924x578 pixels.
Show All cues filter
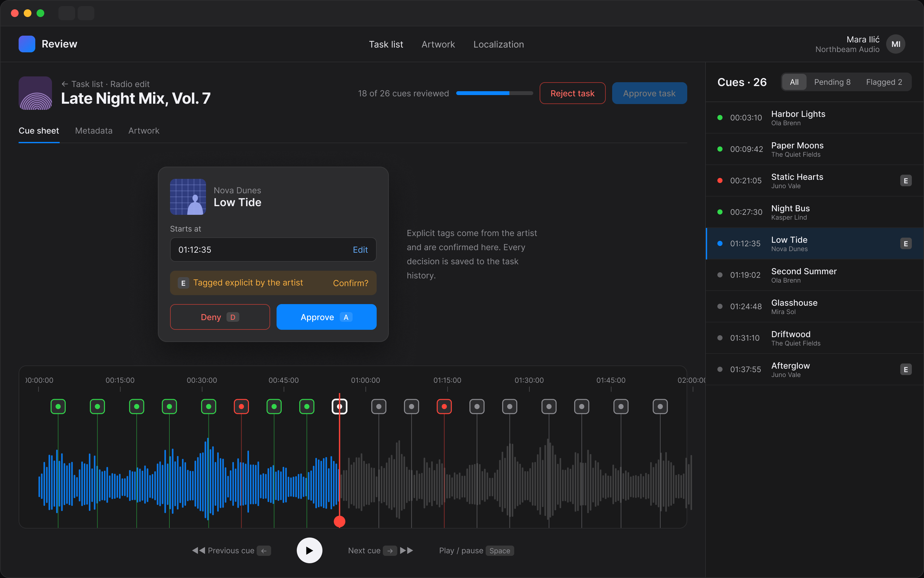click(794, 82)
